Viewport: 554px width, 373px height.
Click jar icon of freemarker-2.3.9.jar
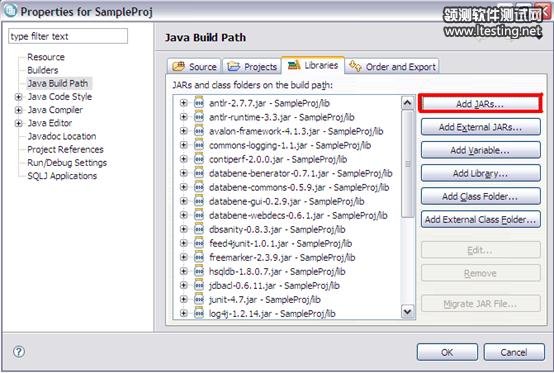[x=199, y=257]
